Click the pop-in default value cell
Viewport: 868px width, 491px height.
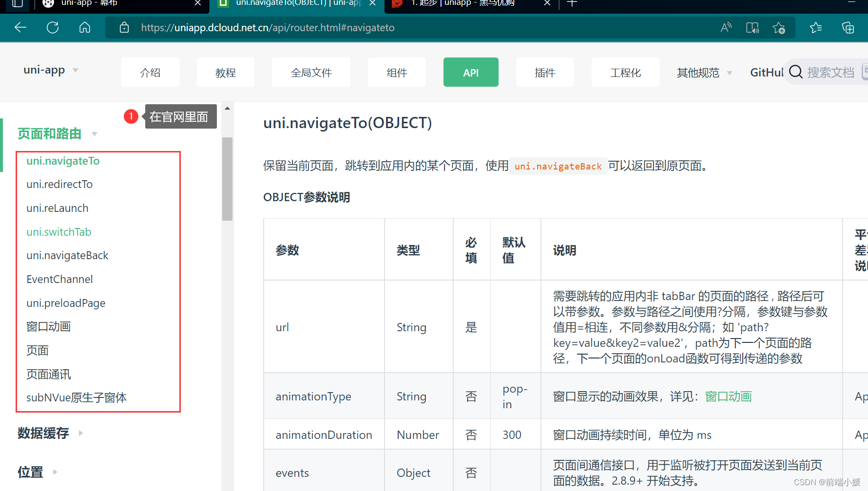point(515,396)
